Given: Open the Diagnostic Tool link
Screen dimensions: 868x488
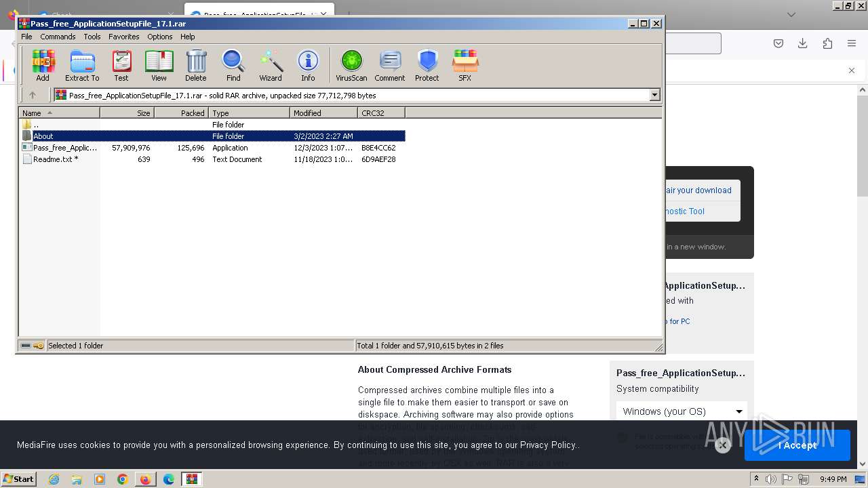Looking at the screenshot, I should 685,211.
